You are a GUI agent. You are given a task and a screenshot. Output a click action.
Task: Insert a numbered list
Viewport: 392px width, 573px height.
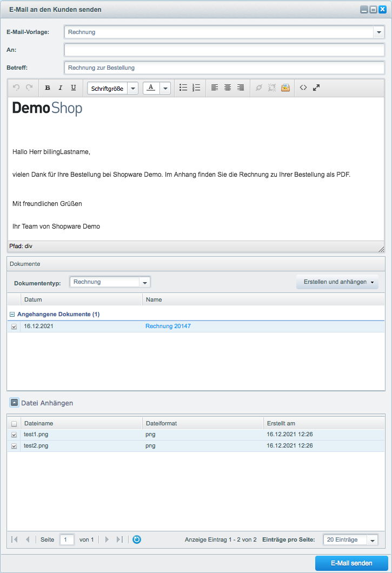click(196, 88)
